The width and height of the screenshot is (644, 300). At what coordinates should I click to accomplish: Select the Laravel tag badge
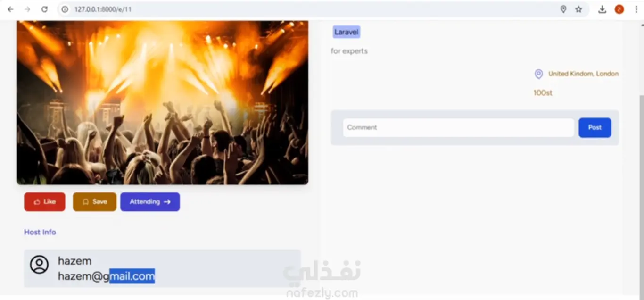tap(347, 32)
